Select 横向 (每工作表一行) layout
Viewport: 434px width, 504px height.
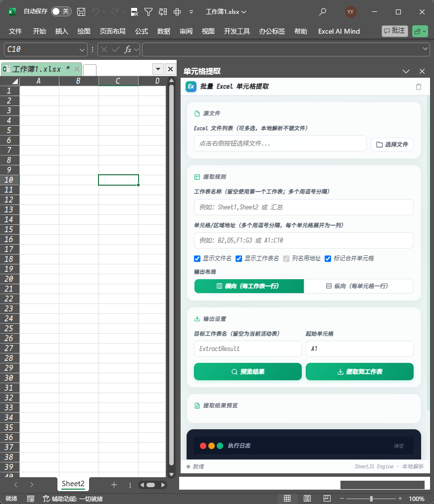pyautogui.click(x=249, y=286)
